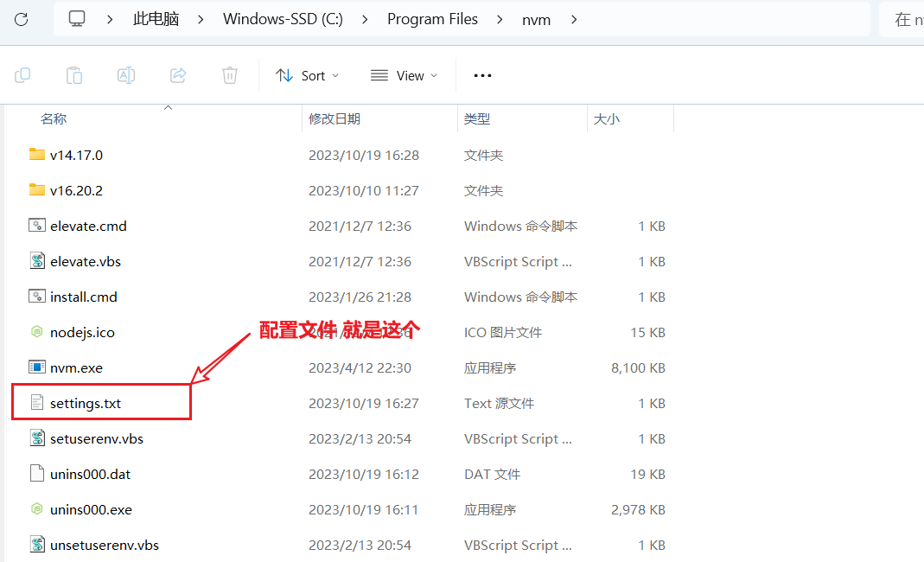The image size is (924, 562).
Task: Go to Program Files in breadcrumb
Action: (432, 19)
